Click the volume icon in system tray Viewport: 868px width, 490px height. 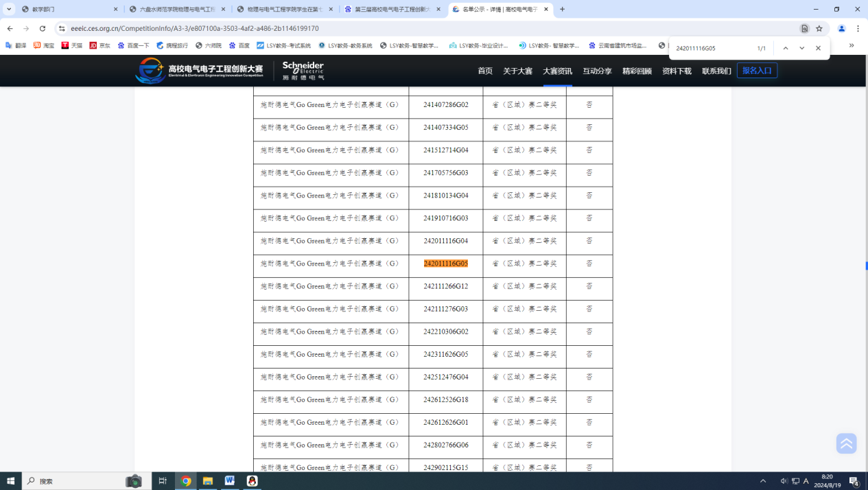(x=784, y=481)
